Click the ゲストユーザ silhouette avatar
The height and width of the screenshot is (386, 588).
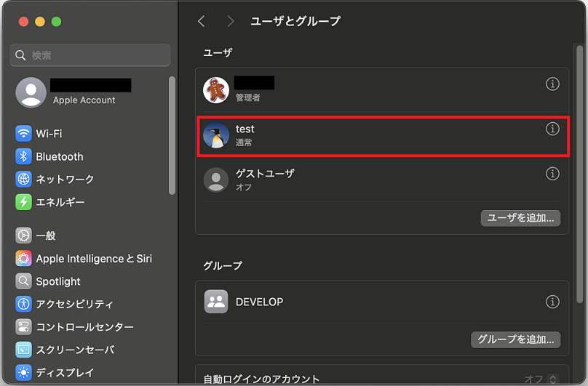pos(216,180)
